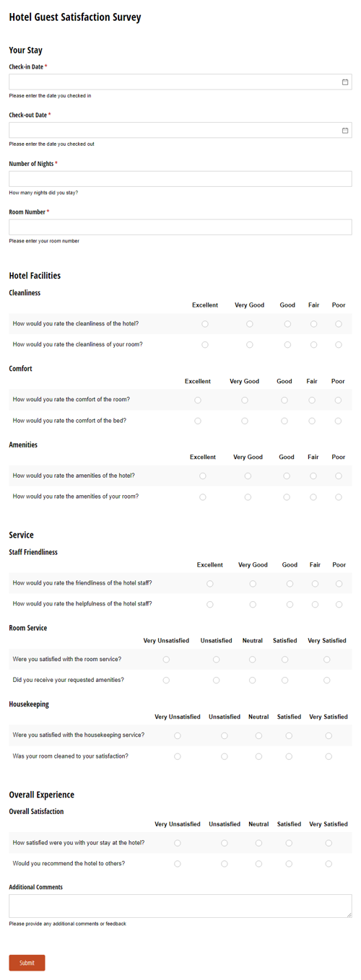361x980 pixels.
Task: Select Excellent for hotel cleanliness
Action: point(205,324)
